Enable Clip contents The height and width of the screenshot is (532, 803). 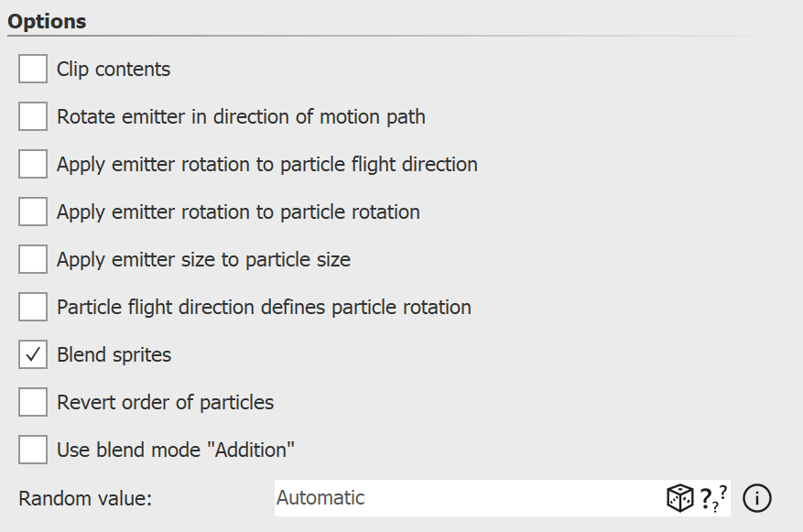click(x=32, y=68)
